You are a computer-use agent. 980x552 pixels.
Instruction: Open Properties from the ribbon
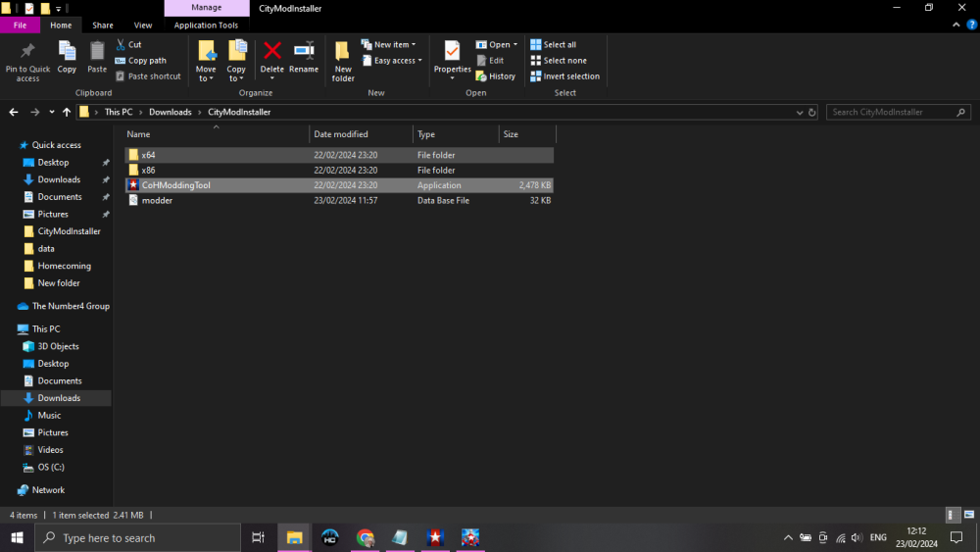(x=452, y=57)
